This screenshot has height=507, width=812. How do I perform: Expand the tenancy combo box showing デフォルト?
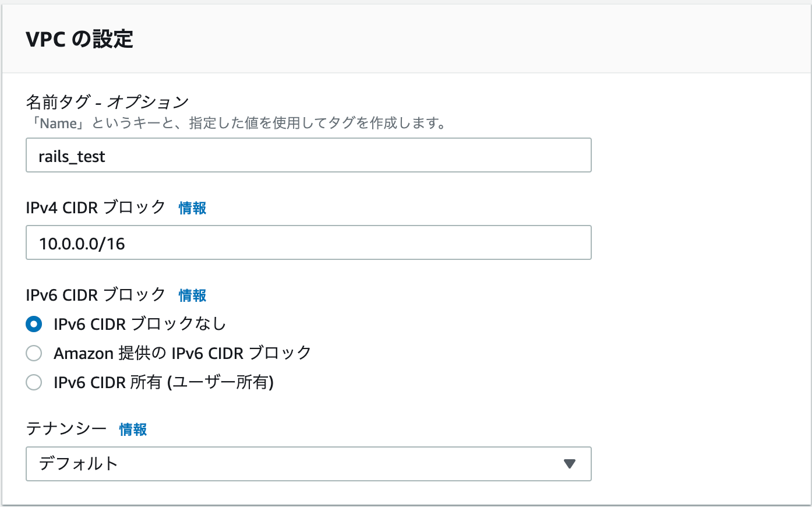[308, 464]
